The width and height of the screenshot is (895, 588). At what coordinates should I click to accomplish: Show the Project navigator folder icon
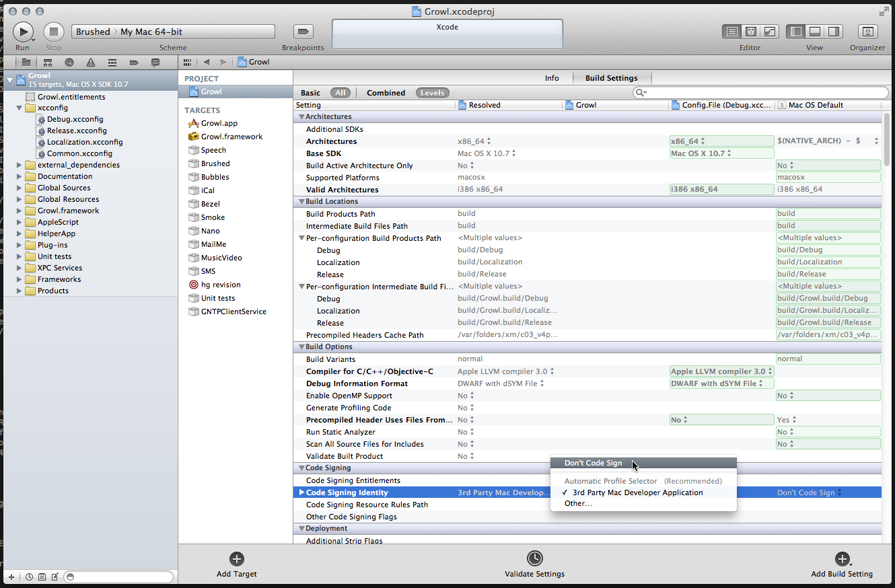pyautogui.click(x=26, y=62)
